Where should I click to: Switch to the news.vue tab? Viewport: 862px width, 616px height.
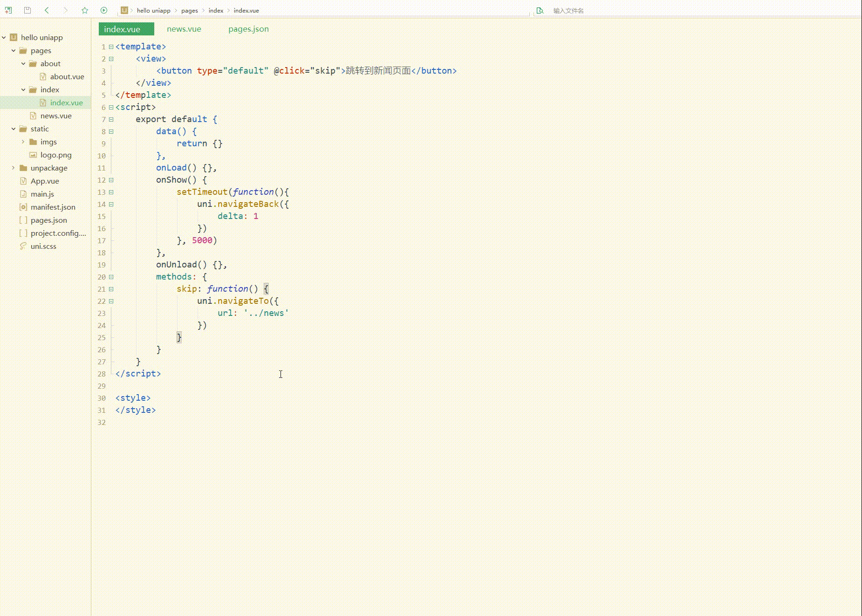(x=184, y=29)
